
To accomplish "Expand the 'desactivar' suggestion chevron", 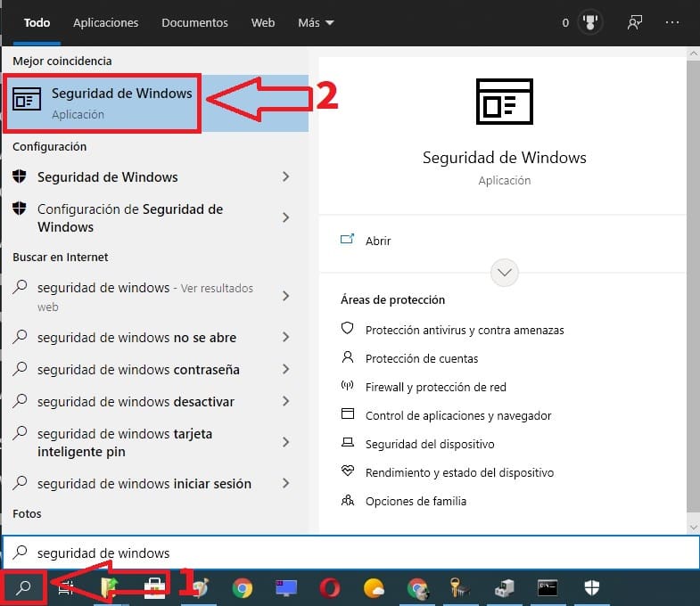I will tap(285, 401).
